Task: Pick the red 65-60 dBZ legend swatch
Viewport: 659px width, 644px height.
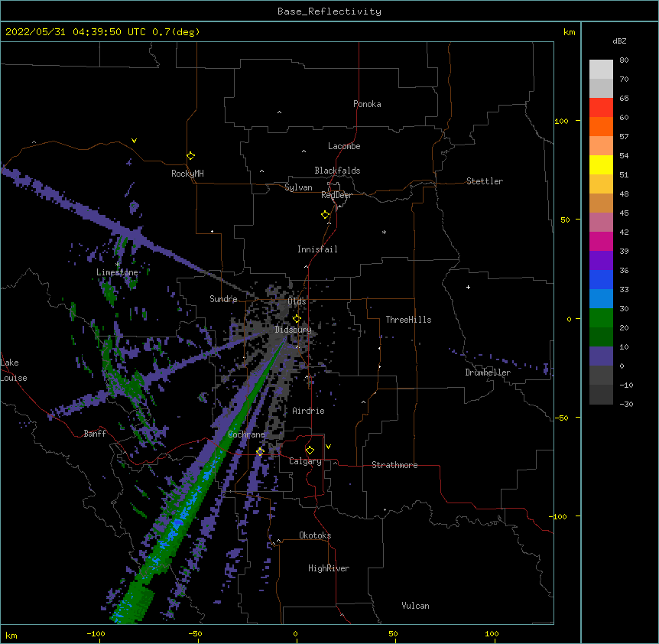Action: pyautogui.click(x=601, y=107)
